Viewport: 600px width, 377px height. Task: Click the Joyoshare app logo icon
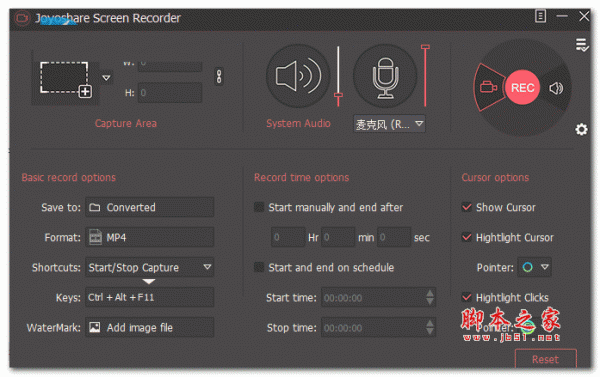pos(22,18)
